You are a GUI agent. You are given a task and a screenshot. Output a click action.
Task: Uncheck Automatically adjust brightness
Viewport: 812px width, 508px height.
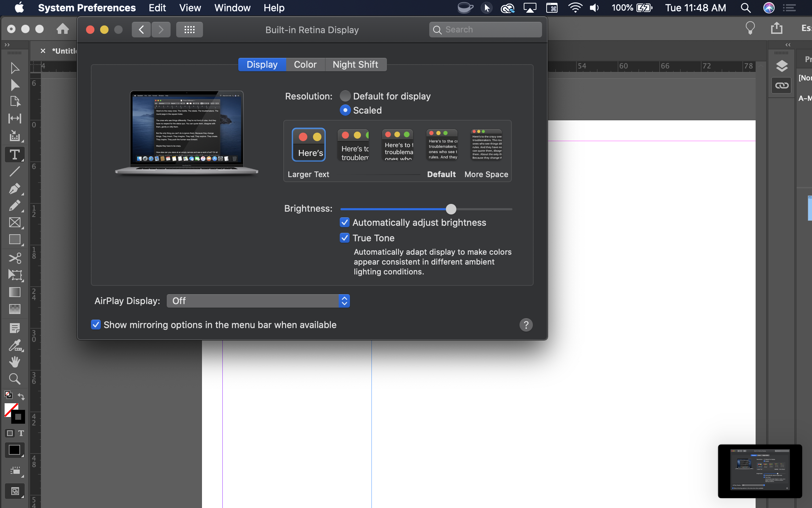click(345, 222)
